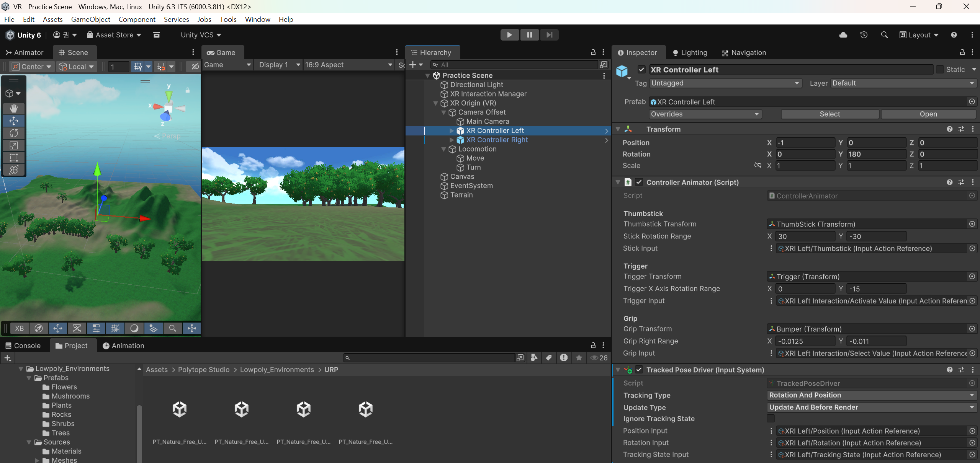Screen dimensions: 980x463
Task: Open the GameObject menu
Action: (x=90, y=19)
